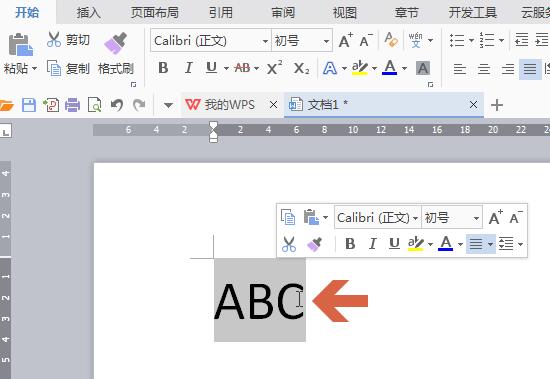
Task: Switch to 插入 ribbon tab
Action: click(88, 13)
